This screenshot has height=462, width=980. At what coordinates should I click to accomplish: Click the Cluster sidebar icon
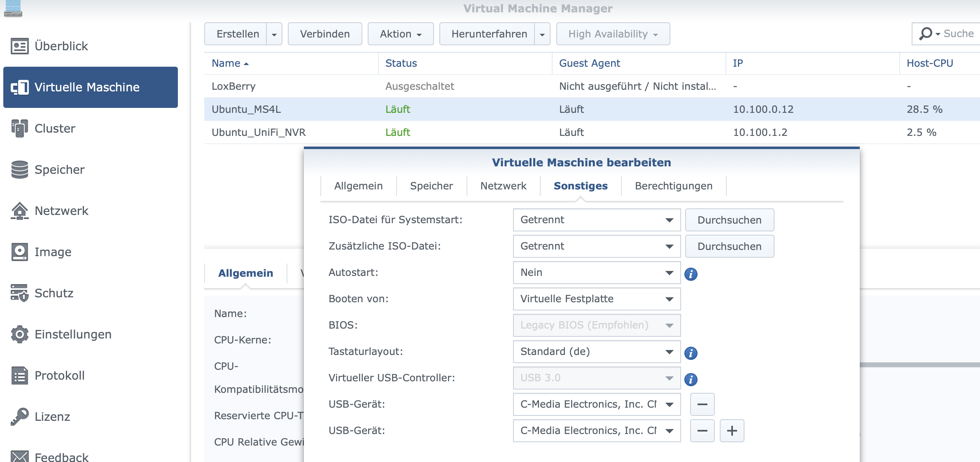coord(19,128)
